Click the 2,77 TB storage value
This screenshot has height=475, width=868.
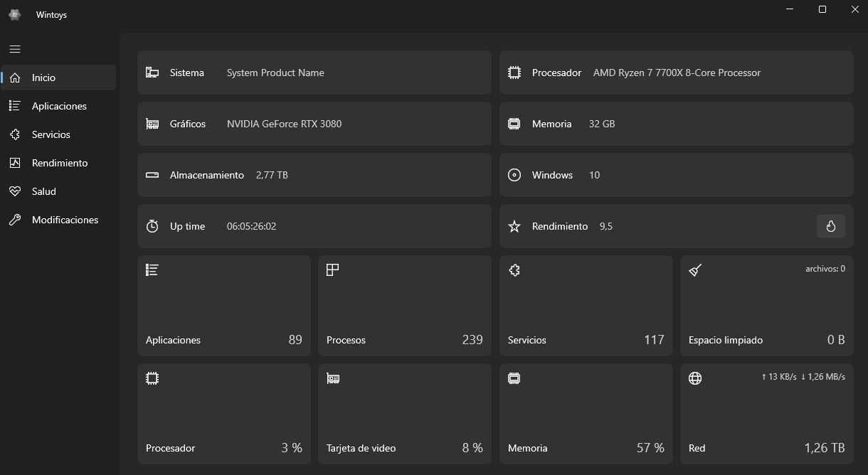[x=272, y=175]
